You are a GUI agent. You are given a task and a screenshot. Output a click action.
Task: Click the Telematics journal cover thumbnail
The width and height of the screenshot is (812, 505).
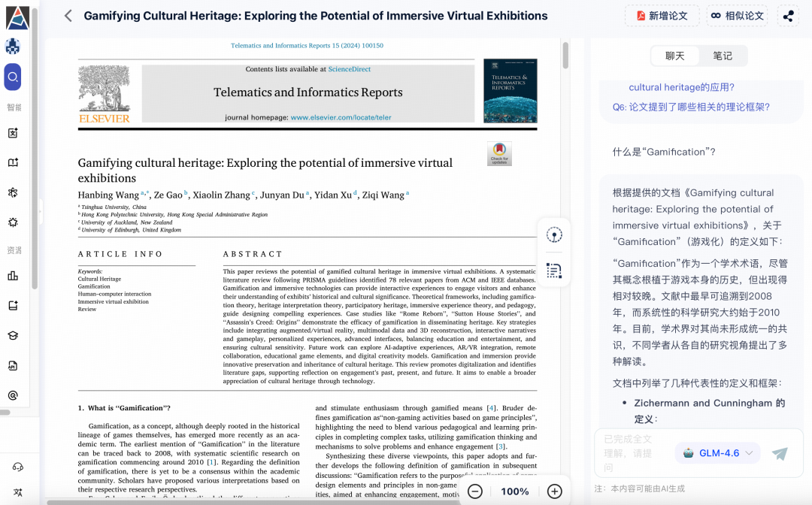point(510,90)
